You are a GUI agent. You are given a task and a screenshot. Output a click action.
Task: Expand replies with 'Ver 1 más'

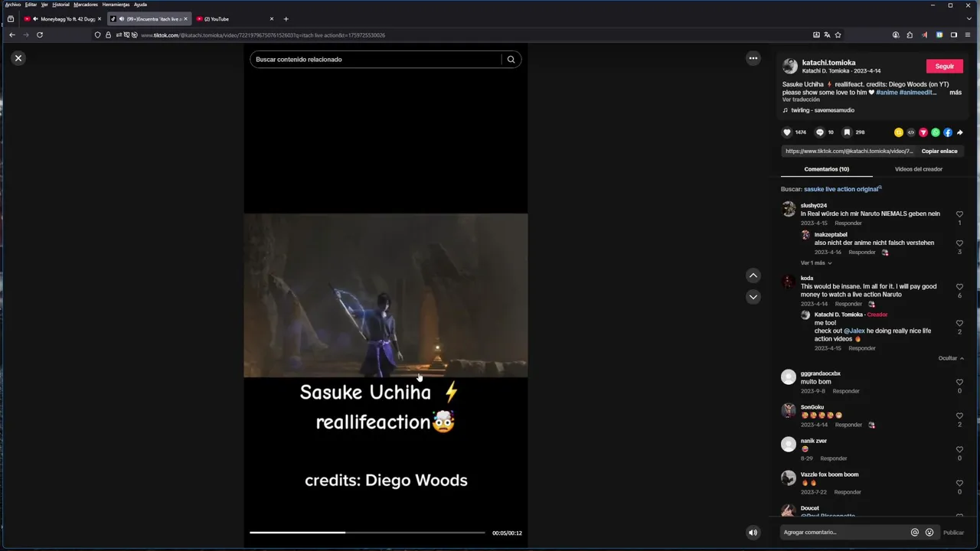(816, 263)
